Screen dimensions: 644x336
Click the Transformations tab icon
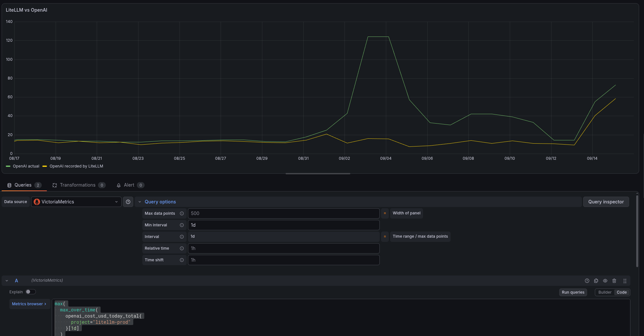(55, 185)
